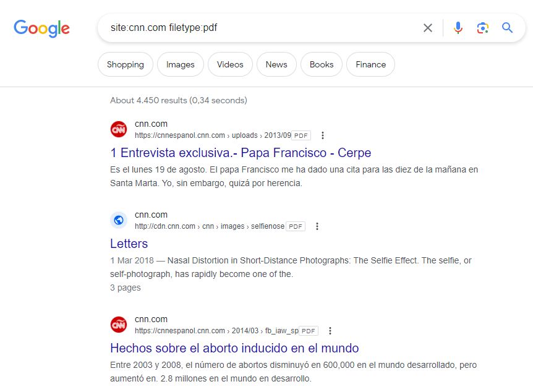Screen dimensions: 533x392
Task: Click the '3 pages' text under Letters
Action: tap(125, 288)
